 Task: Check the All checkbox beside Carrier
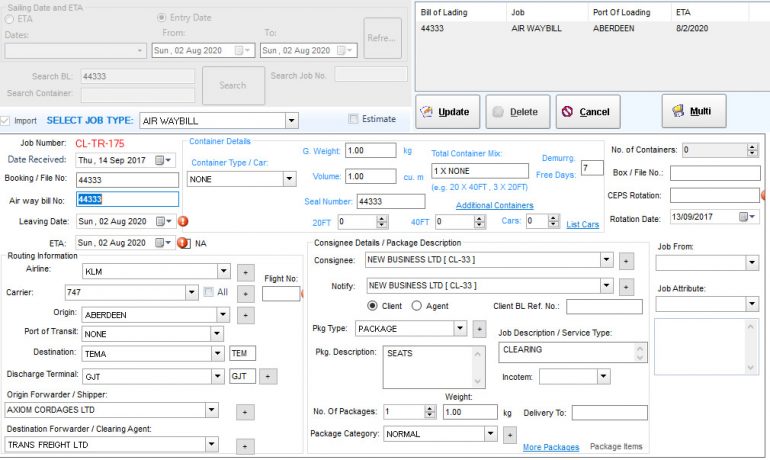(x=209, y=292)
